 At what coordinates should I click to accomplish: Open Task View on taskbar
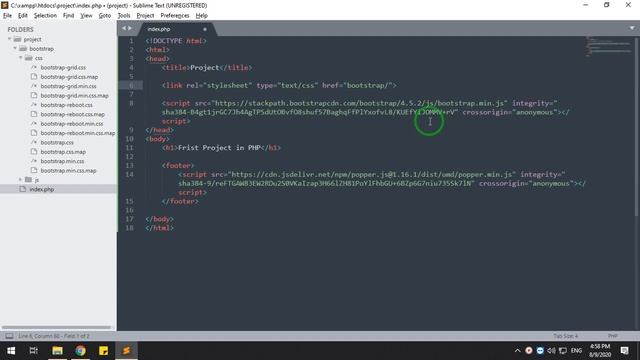[x=34, y=351]
